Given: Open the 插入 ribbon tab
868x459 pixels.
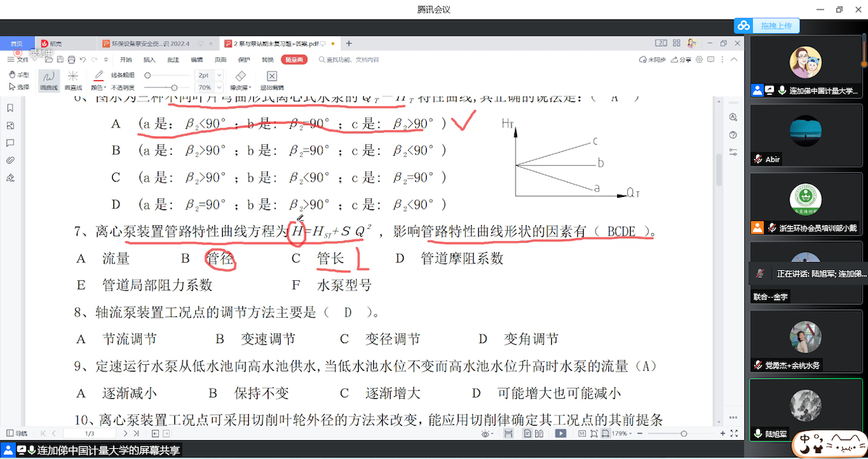Looking at the screenshot, I should (149, 59).
